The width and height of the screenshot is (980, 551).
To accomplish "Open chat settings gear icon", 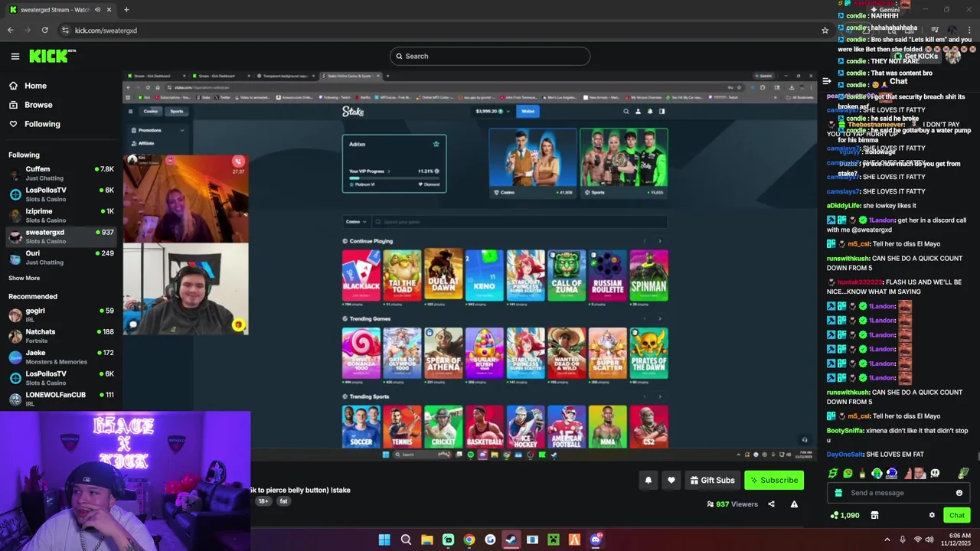I will click(932, 515).
